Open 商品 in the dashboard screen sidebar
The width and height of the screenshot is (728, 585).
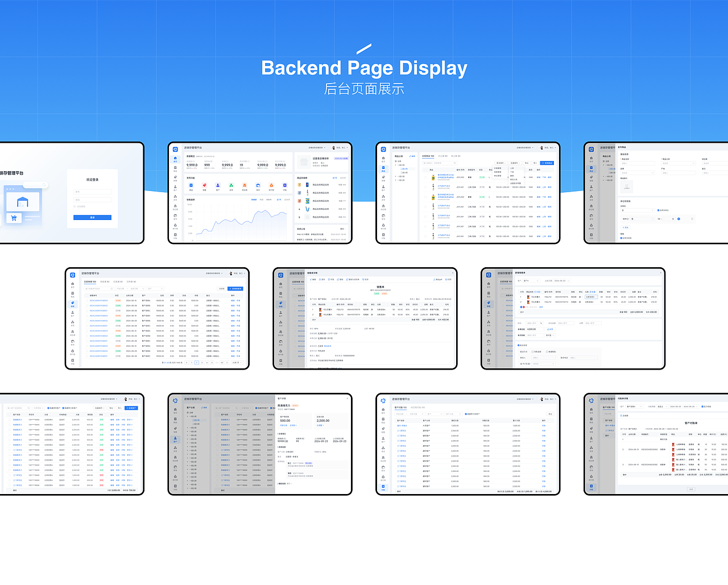point(175,169)
